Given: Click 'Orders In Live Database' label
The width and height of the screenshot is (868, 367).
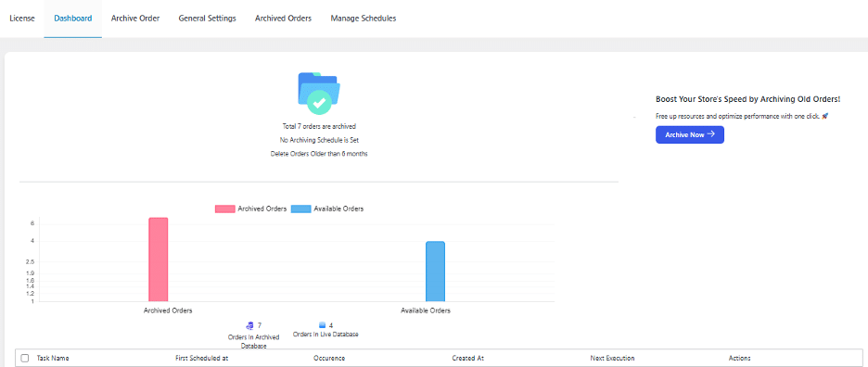Looking at the screenshot, I should tap(325, 335).
